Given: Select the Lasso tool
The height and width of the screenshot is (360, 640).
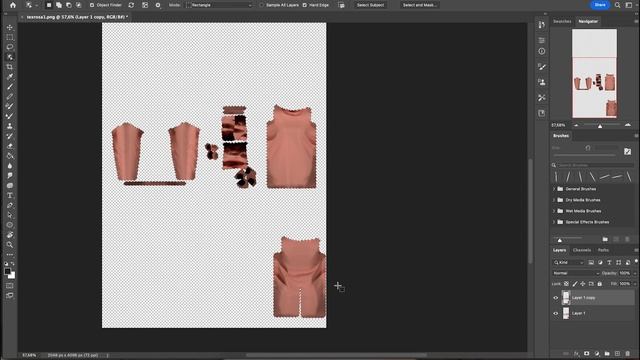Looking at the screenshot, I should 10,47.
